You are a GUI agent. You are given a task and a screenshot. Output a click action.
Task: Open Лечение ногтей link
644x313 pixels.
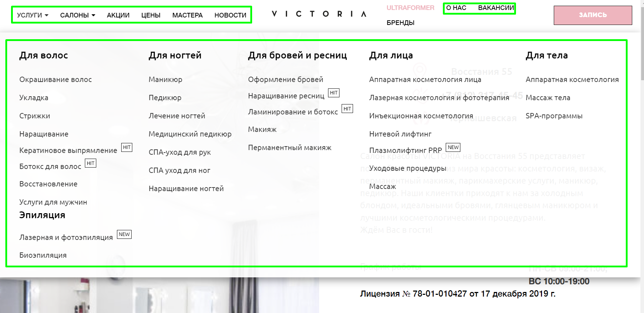pos(177,116)
